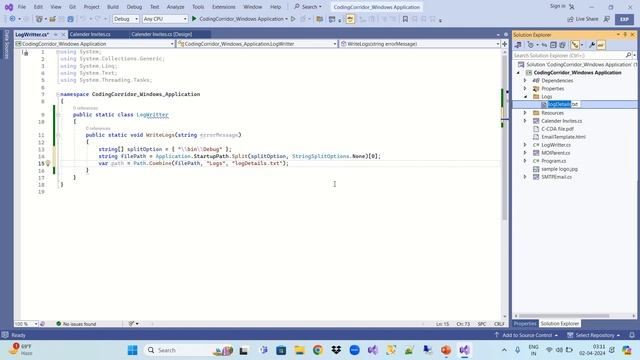Screen dimensions: 640x360
Task: Click the Navigate Backward toolbar icon
Action: (12, 19)
